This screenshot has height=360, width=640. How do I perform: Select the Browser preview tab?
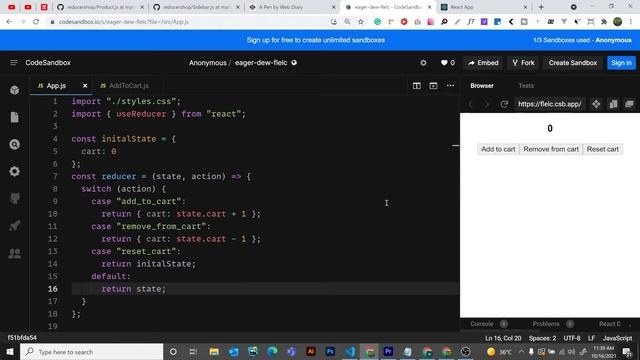coord(482,86)
